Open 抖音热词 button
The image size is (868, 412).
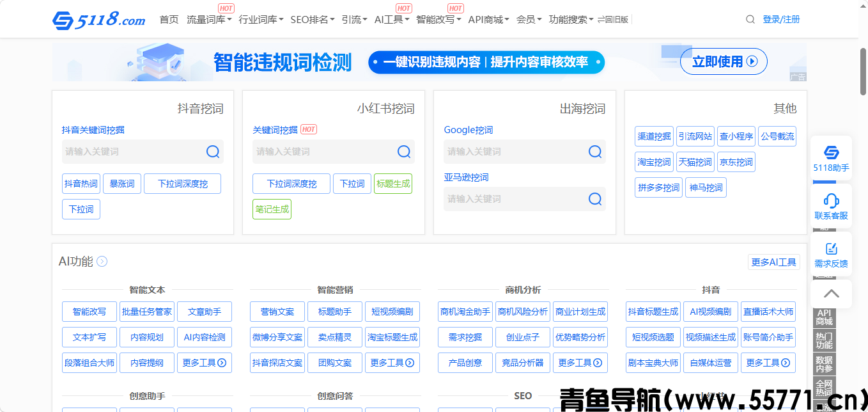(81, 184)
